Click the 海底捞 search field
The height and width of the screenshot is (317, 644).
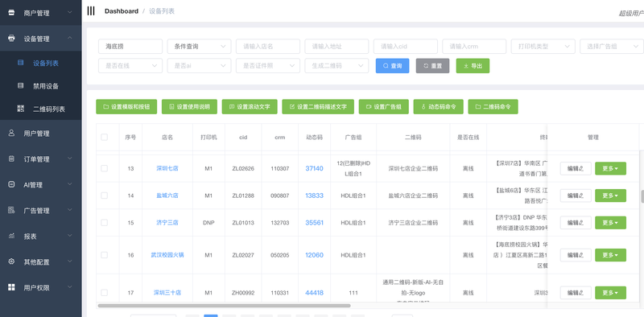click(x=130, y=47)
